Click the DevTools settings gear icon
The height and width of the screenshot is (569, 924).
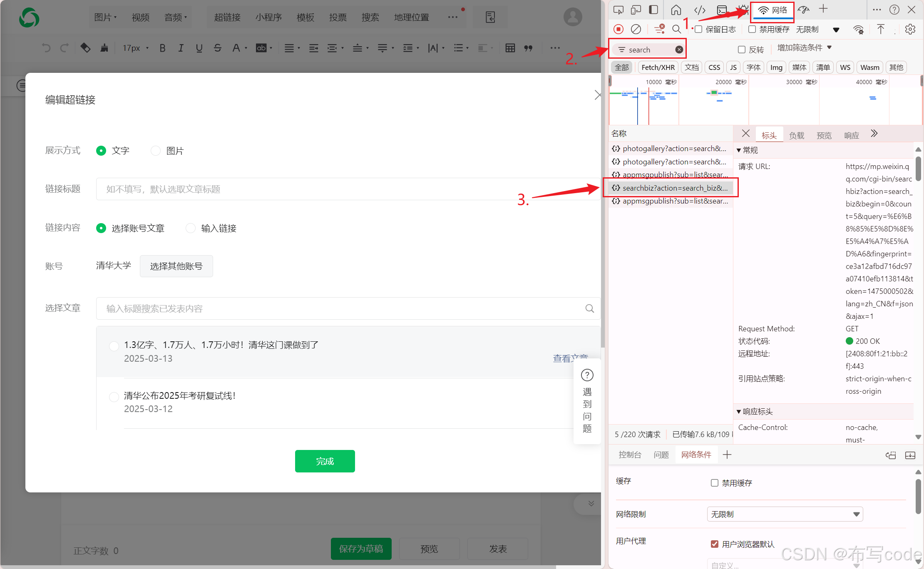point(910,29)
